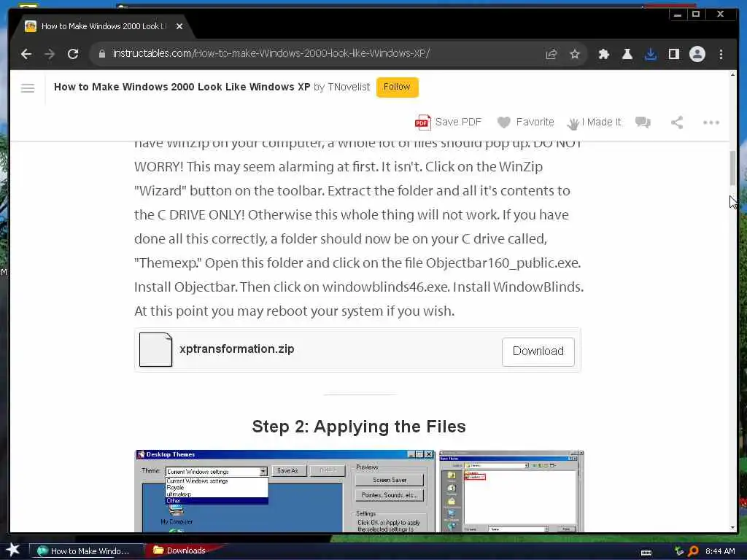Click the xptransformation.zip file icon
747x560 pixels.
[155, 349]
